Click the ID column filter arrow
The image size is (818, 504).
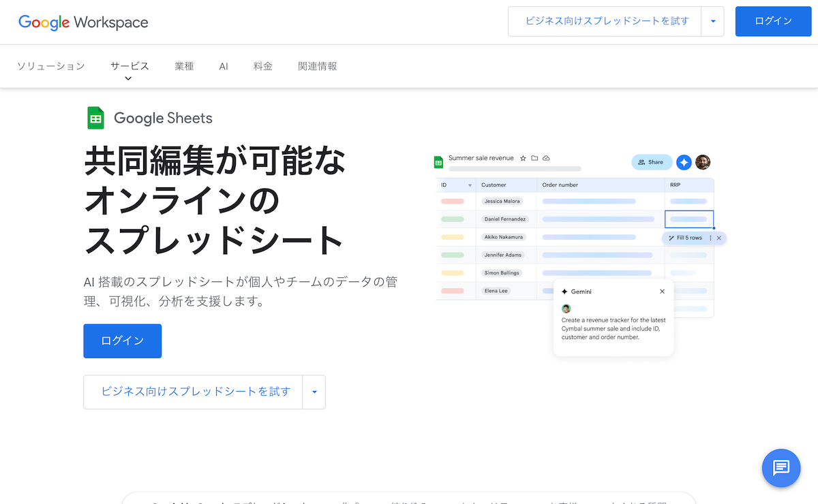470,185
